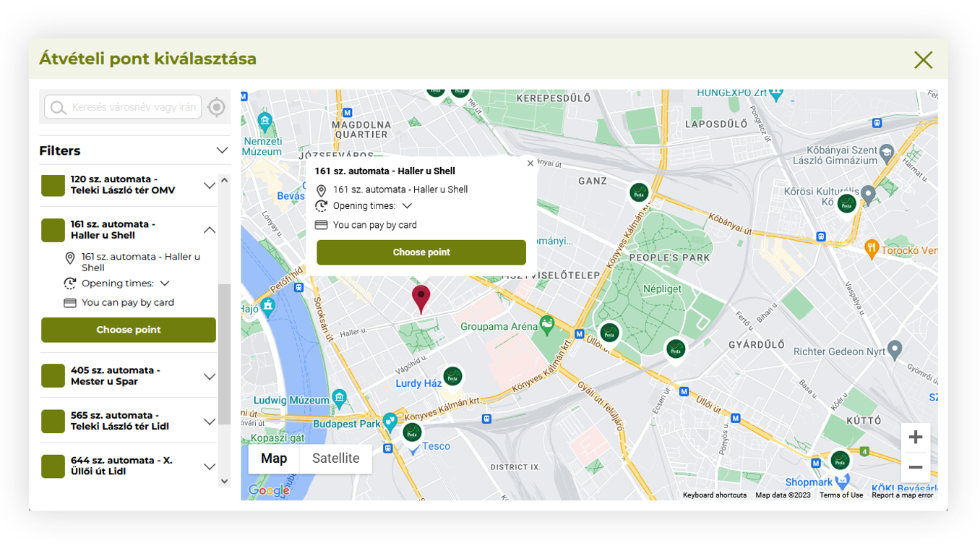Viewport: 980px width, 546px height.
Task: Click Posta marker south of Népliget
Action: (675, 349)
